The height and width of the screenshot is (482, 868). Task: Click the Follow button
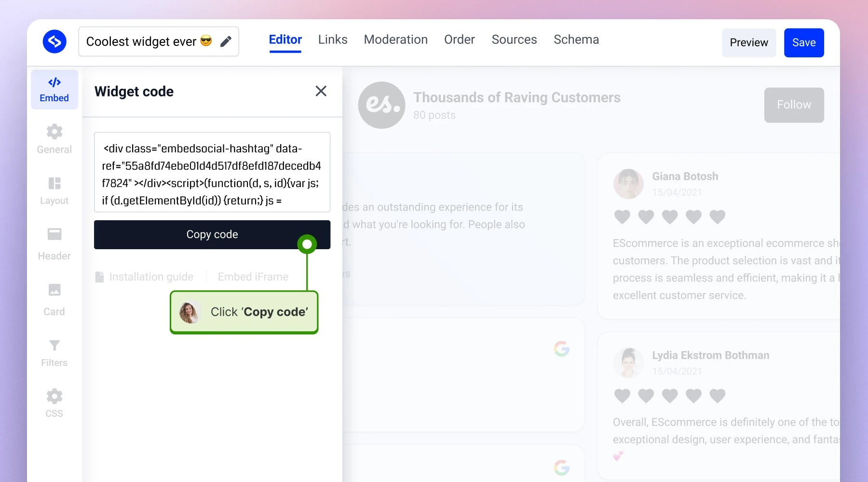[x=794, y=105]
